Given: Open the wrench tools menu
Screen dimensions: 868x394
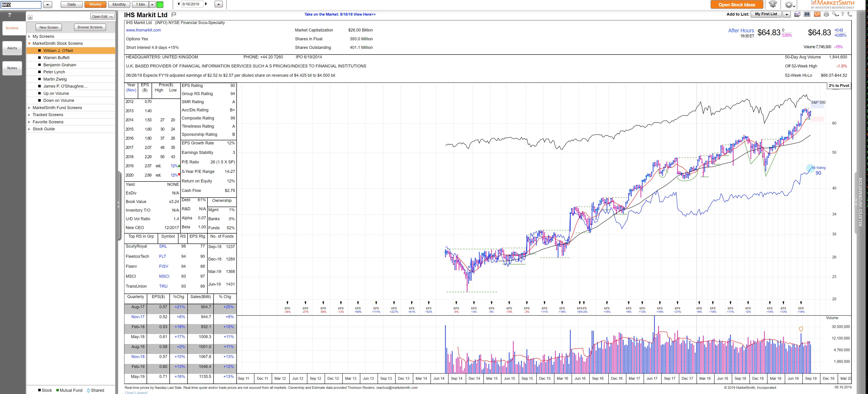Looking at the screenshot, I should (x=835, y=14).
